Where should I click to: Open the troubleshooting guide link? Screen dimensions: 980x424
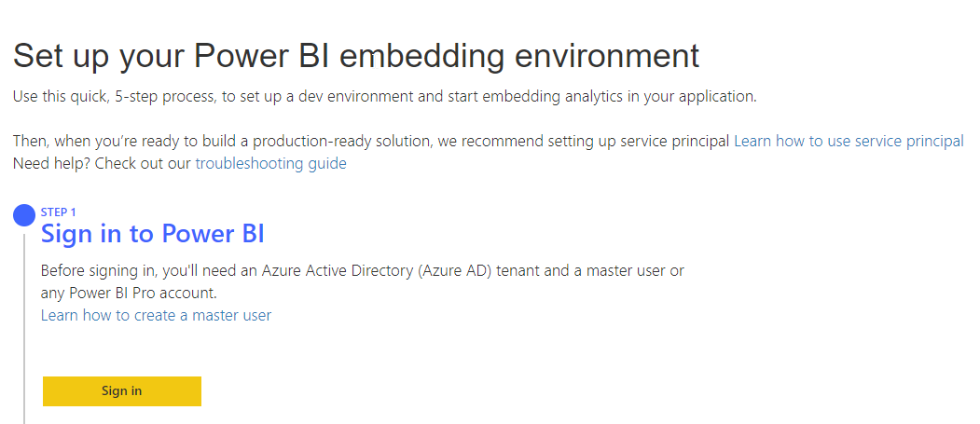[270, 164]
